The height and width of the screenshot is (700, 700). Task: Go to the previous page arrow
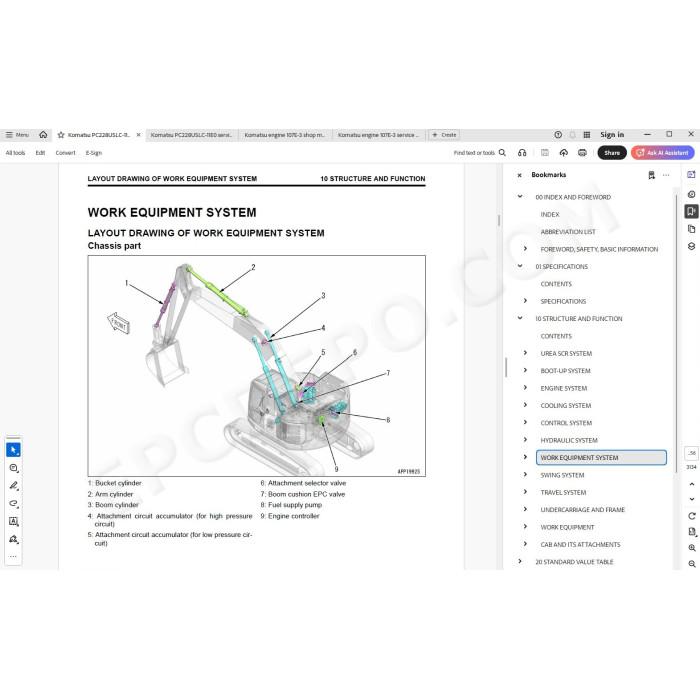click(692, 484)
